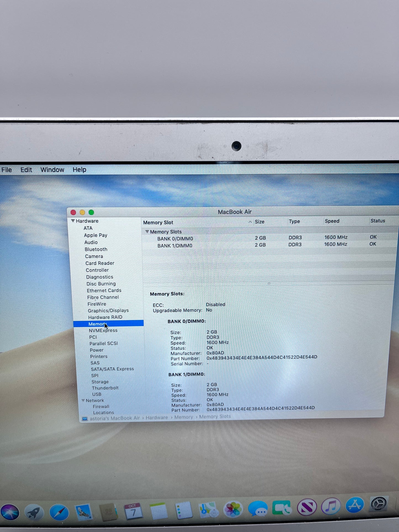Sort by Size column header
The width and height of the screenshot is (399, 532).
point(260,222)
